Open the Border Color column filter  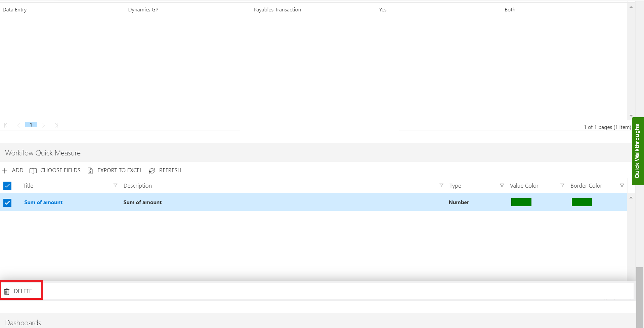(x=622, y=186)
